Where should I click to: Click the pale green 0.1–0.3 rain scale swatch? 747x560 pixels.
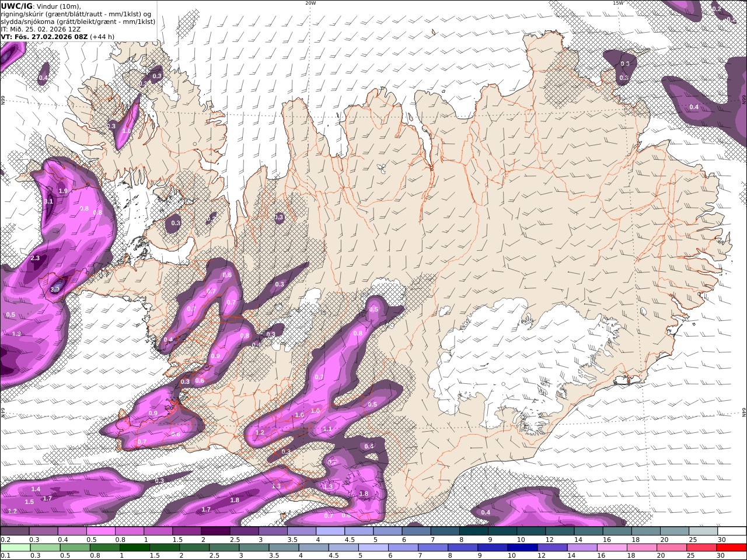15,548
